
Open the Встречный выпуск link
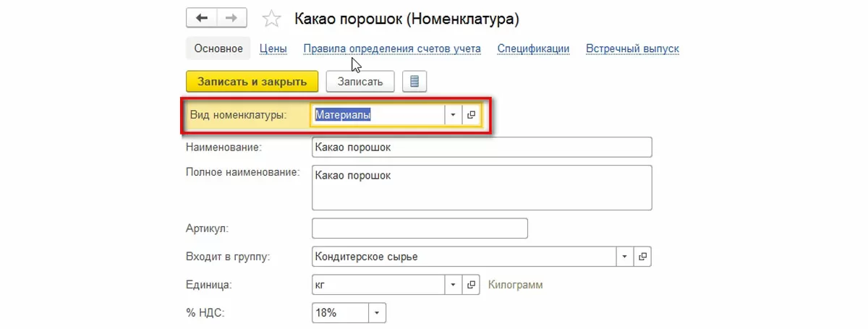632,48
